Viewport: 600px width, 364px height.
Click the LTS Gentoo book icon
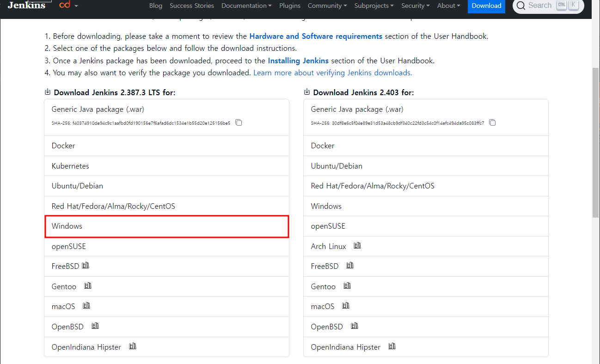click(88, 286)
